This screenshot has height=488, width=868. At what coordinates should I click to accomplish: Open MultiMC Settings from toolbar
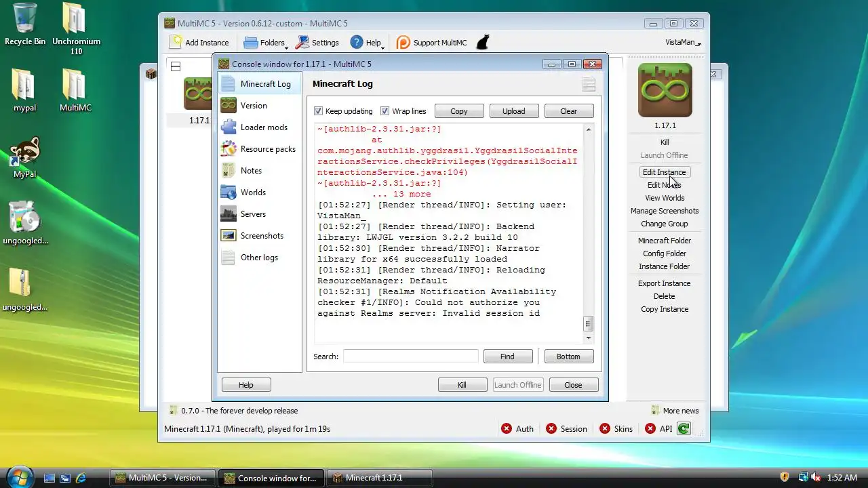[317, 42]
